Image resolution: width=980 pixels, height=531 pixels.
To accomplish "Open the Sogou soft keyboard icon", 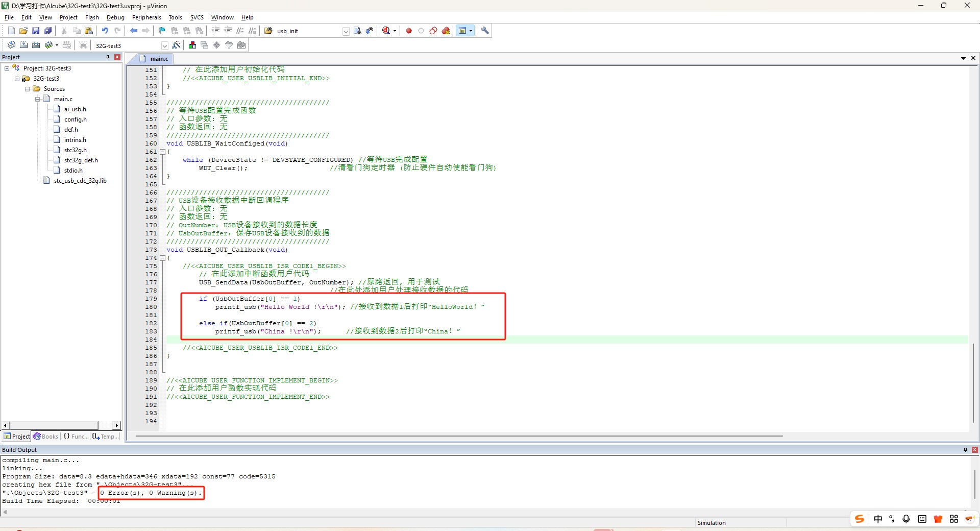I will 922,519.
